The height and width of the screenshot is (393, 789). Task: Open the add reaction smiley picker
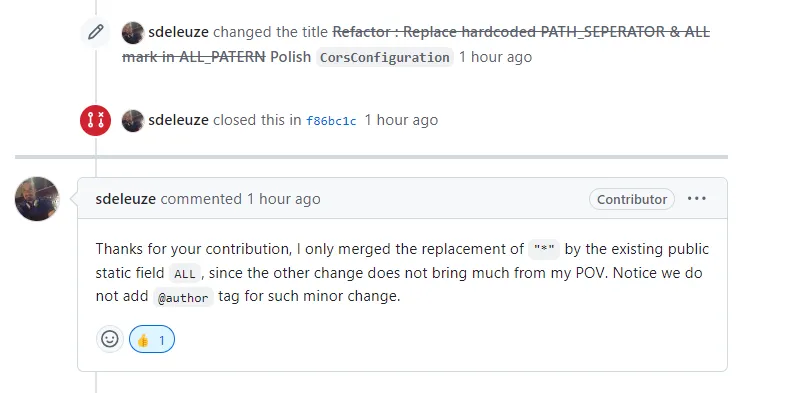(110, 339)
